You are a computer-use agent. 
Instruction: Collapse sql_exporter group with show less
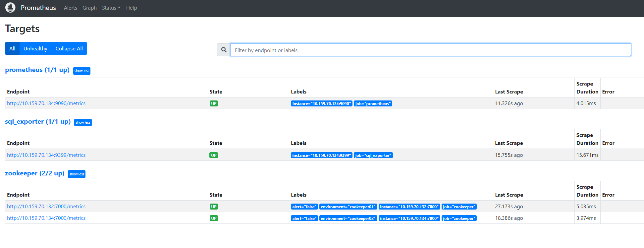click(x=83, y=122)
